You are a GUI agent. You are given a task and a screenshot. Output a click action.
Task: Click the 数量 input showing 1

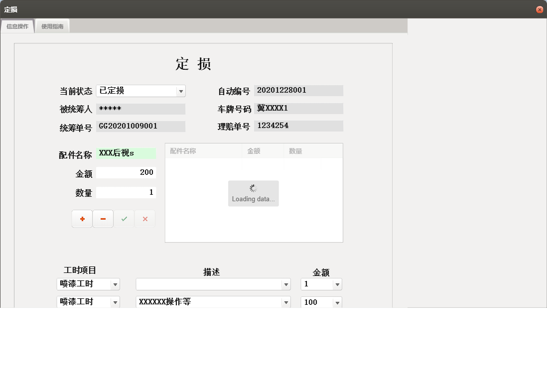126,192
